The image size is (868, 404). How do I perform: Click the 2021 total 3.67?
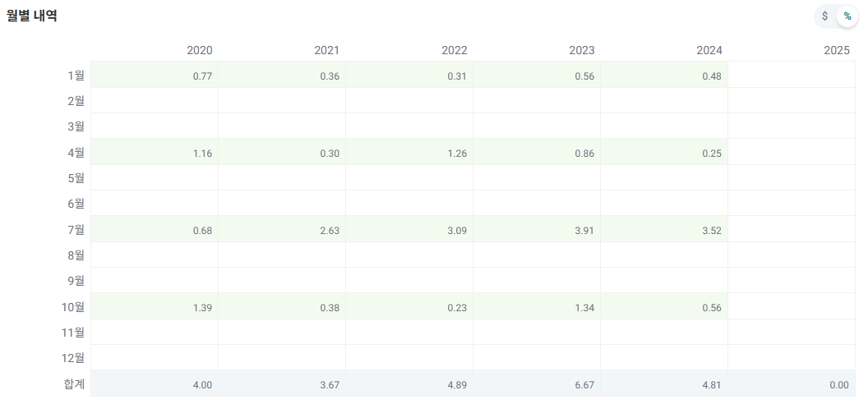pyautogui.click(x=330, y=385)
